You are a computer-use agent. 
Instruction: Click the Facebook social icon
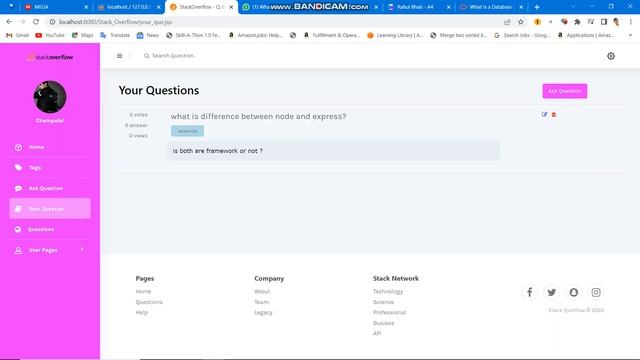click(529, 292)
